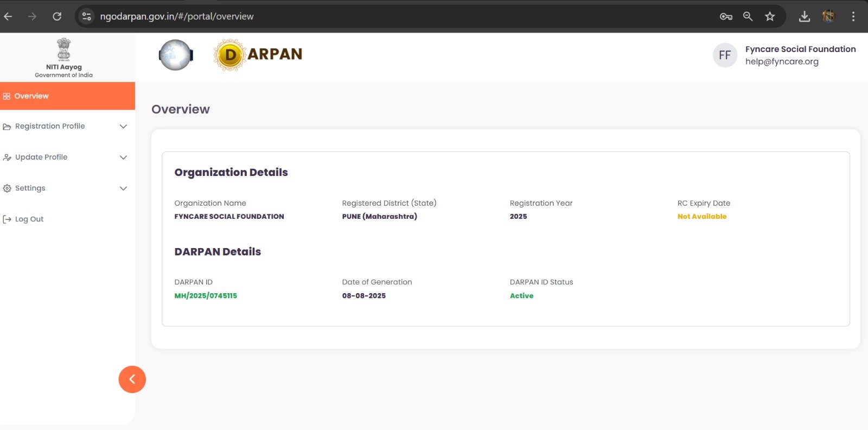Click the DARPAN logo
868x430 pixels.
[x=258, y=54]
